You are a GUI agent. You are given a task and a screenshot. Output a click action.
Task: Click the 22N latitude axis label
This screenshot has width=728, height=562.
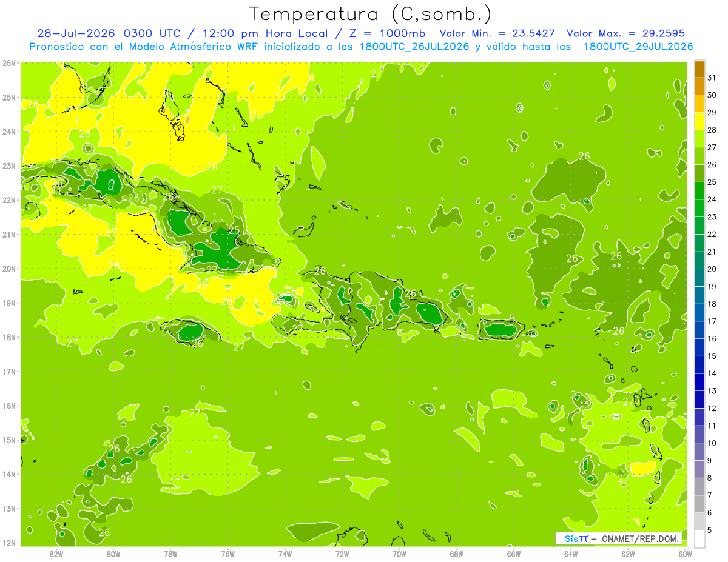9,200
